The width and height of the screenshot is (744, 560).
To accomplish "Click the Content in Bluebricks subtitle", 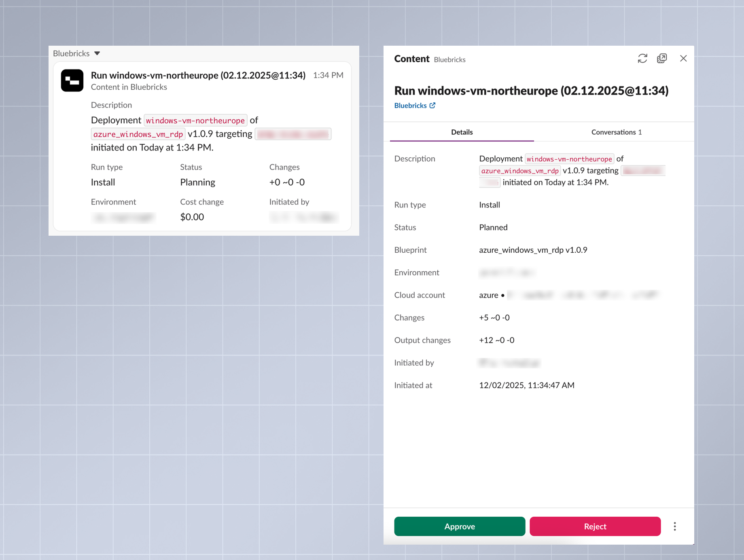I will (x=129, y=87).
